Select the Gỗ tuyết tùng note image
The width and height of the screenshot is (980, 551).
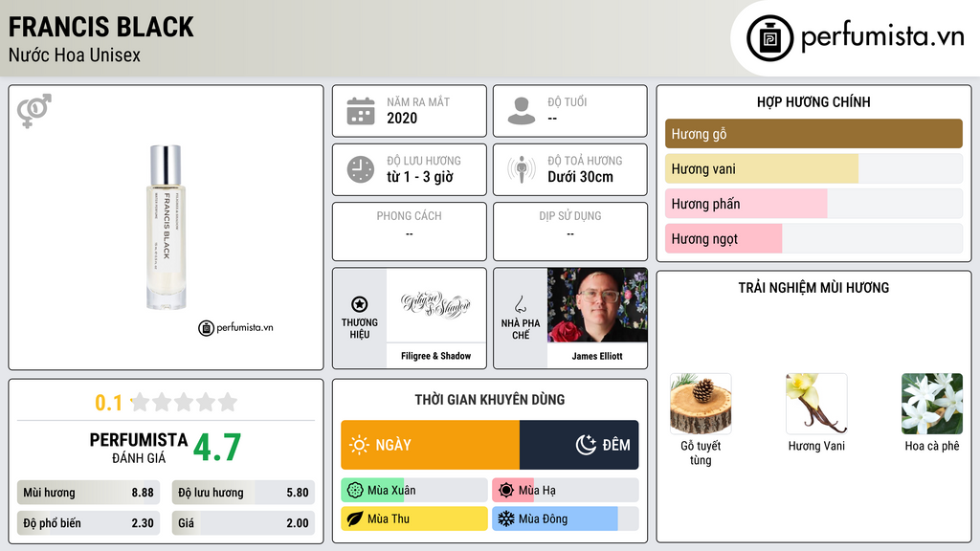(701, 404)
